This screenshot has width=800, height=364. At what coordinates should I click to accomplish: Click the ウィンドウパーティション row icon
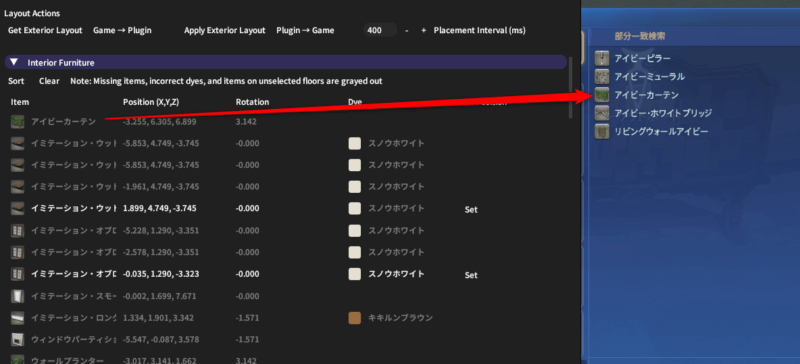(x=17, y=339)
